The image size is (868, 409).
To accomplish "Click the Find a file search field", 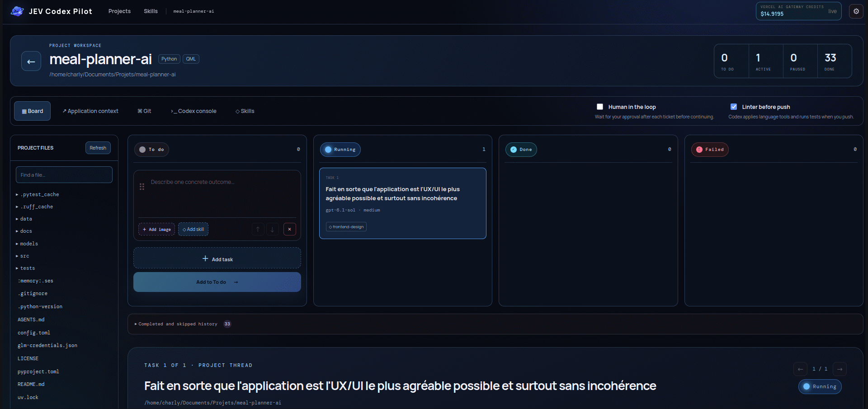I will pos(64,175).
